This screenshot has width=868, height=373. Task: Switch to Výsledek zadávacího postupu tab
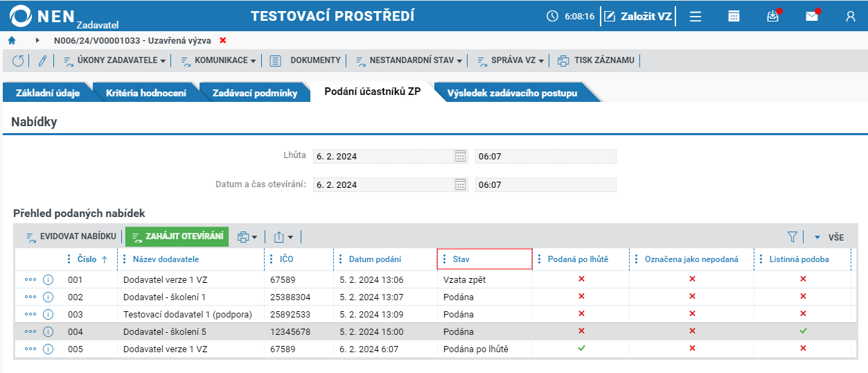(x=512, y=93)
